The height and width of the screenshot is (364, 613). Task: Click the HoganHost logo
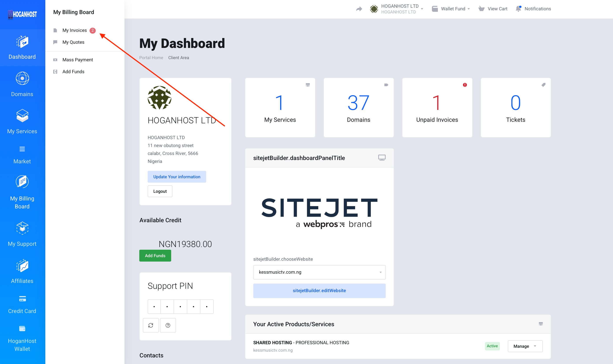(x=22, y=14)
